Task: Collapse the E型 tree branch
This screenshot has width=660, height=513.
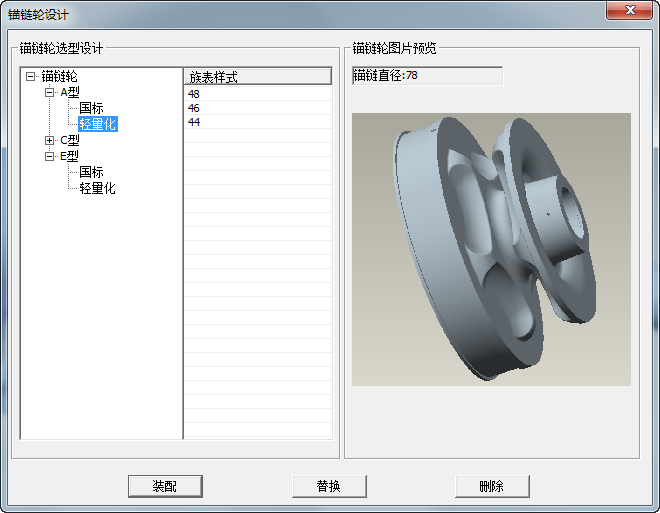Action: coord(49,156)
